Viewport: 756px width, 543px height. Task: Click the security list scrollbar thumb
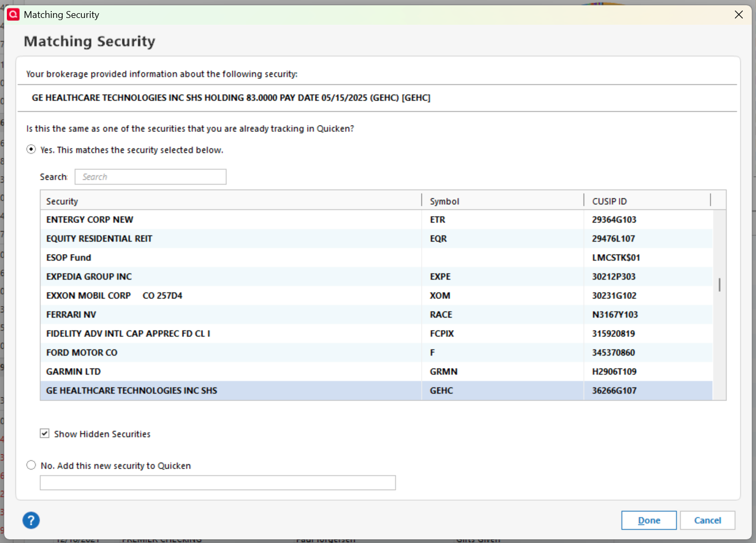[720, 284]
